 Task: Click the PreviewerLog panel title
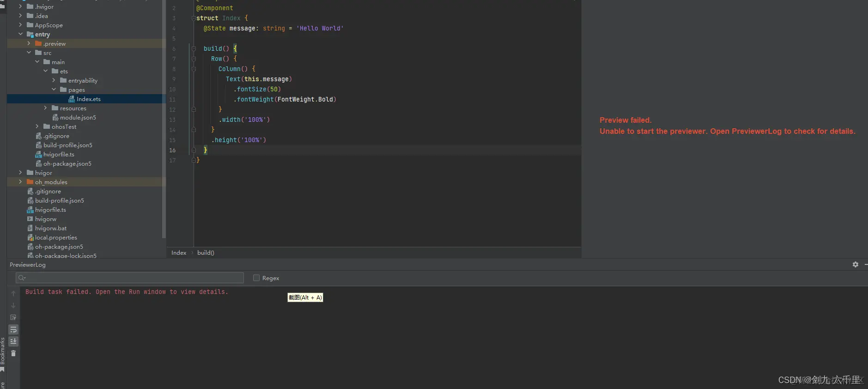point(28,265)
